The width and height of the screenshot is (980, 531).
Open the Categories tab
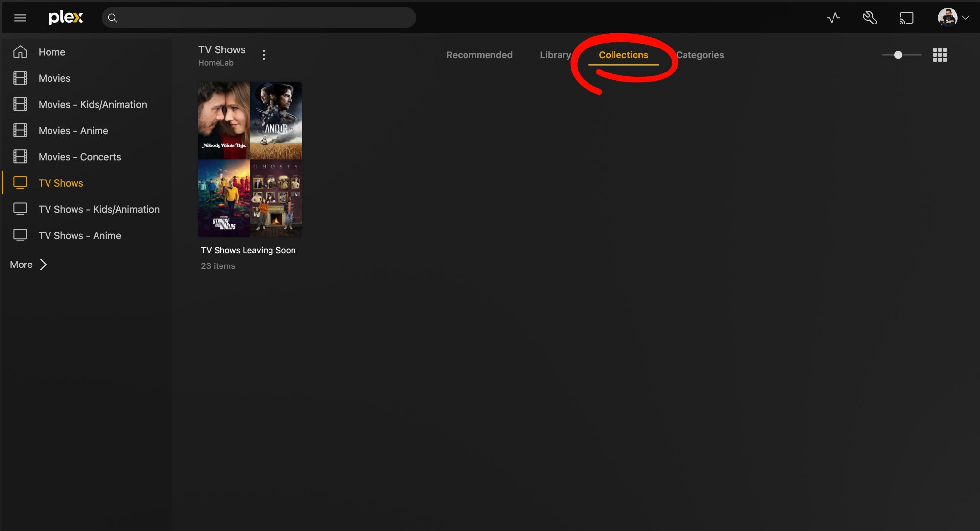click(700, 55)
